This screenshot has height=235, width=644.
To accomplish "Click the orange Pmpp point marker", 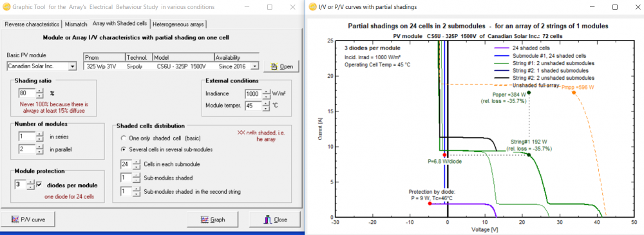I will click(574, 92).
